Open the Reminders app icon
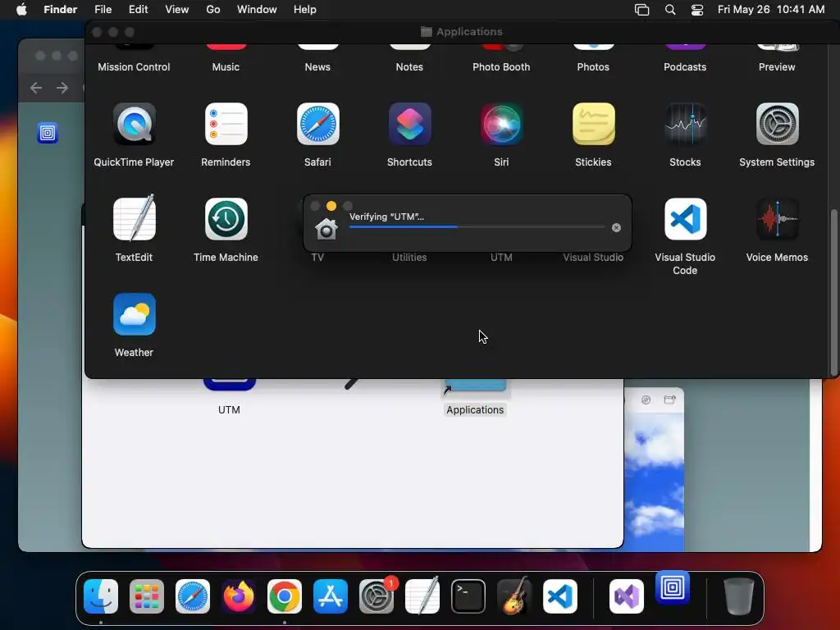The height and width of the screenshot is (630, 840). (226, 125)
